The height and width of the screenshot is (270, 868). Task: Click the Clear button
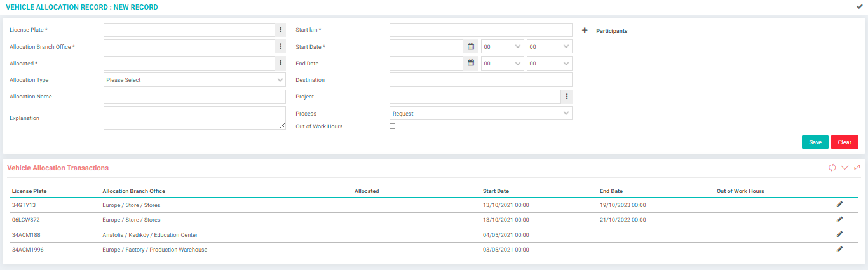pyautogui.click(x=844, y=142)
